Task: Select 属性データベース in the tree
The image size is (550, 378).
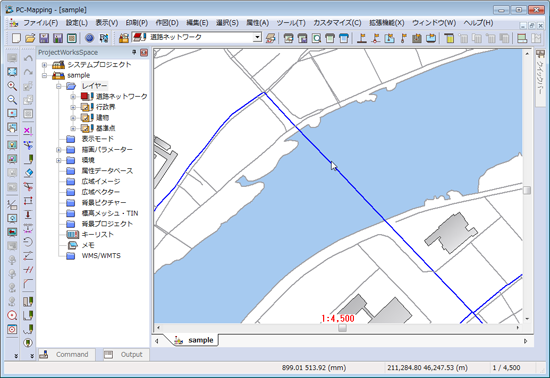Action: [x=107, y=171]
